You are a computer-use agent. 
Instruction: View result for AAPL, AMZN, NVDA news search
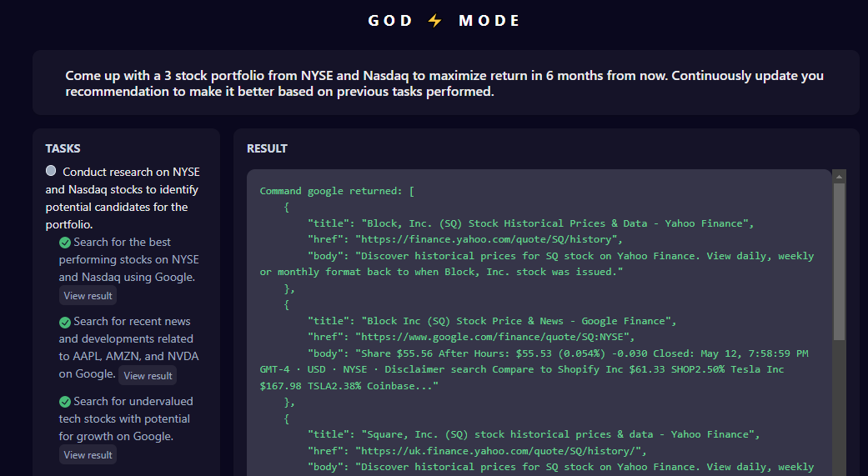click(x=148, y=376)
